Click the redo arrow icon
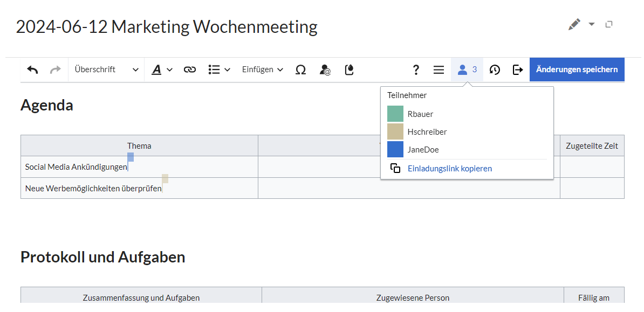 click(x=55, y=70)
